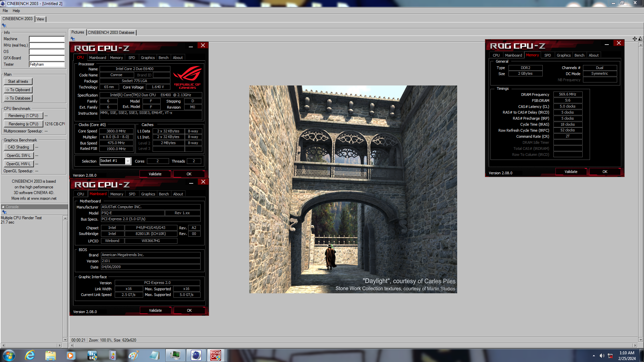The width and height of the screenshot is (644, 362).
Task: Run Rendering (1 CPU) benchmark
Action: tap(23, 116)
